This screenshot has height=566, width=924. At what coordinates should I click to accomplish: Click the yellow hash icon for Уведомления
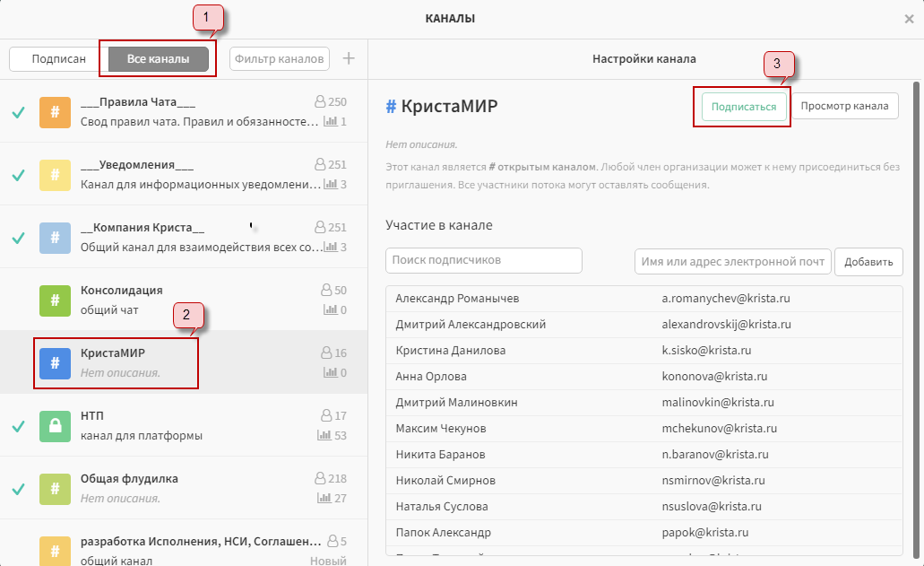click(x=56, y=175)
